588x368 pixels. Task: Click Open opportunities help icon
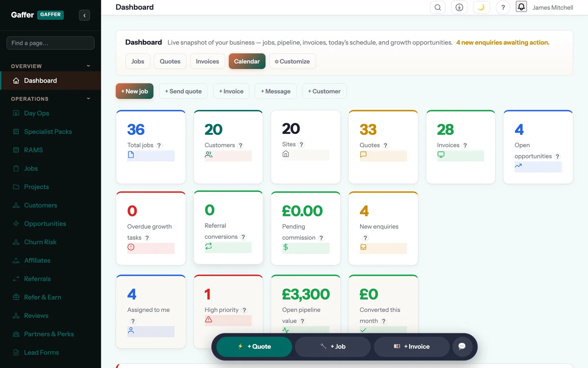557,156
